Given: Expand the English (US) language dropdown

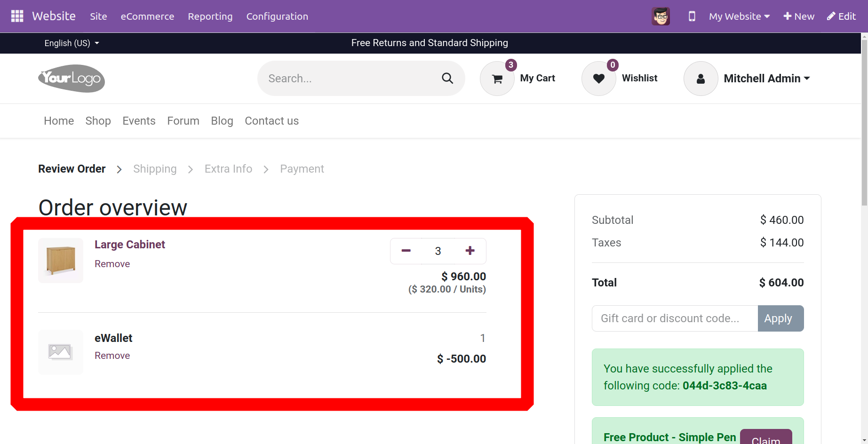Looking at the screenshot, I should coord(72,43).
